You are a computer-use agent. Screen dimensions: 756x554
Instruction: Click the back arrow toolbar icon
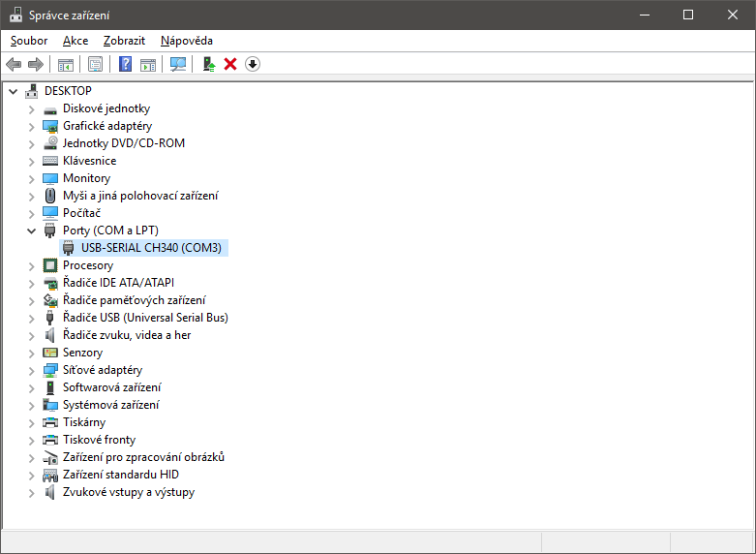14,64
